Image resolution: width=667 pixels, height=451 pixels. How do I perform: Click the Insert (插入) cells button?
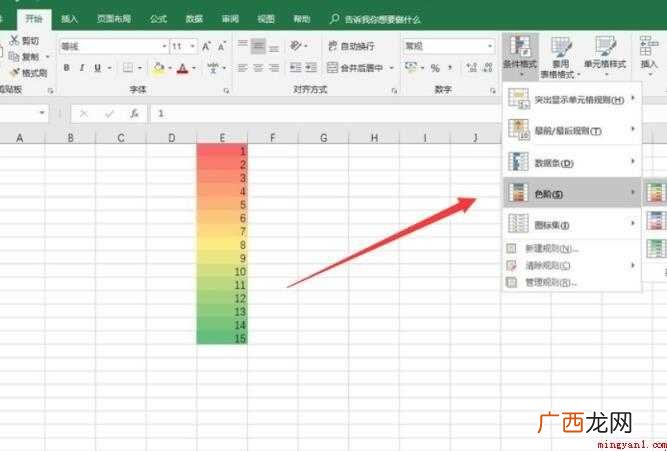pos(649,57)
